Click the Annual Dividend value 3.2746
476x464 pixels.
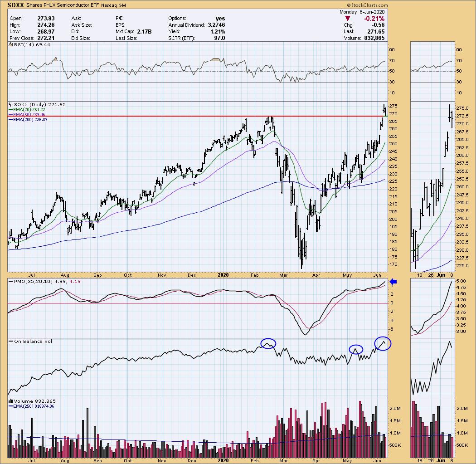point(216,25)
